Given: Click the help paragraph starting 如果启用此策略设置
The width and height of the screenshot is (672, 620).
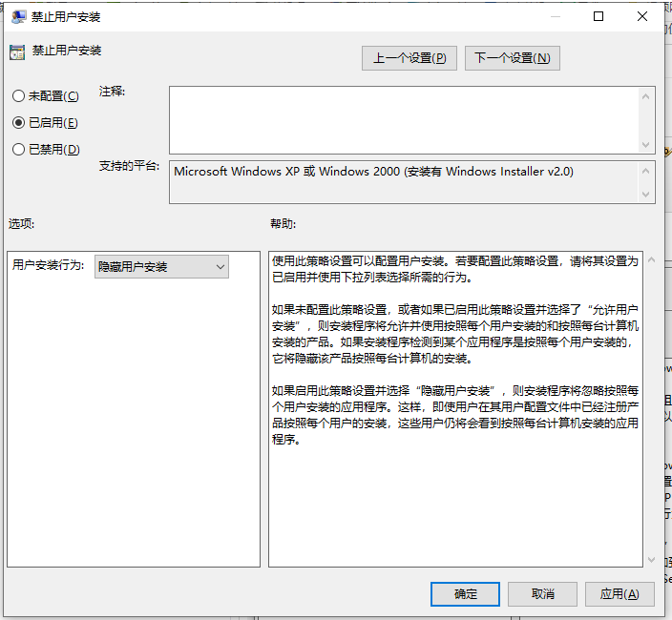Looking at the screenshot, I should tap(455, 415).
